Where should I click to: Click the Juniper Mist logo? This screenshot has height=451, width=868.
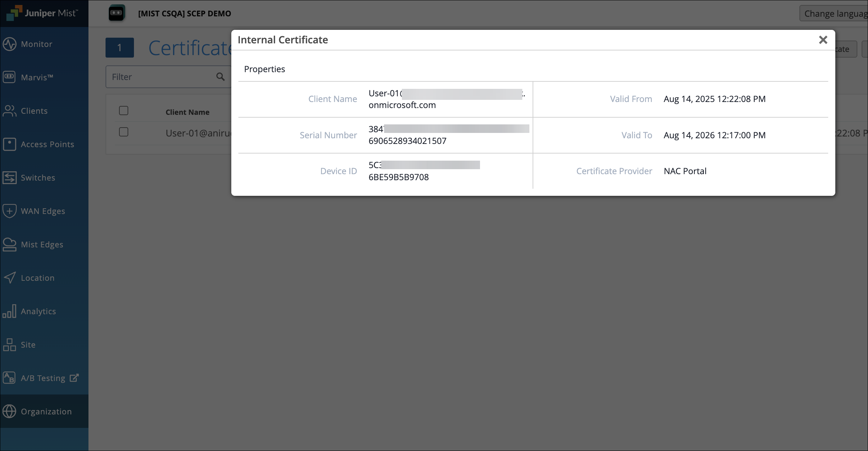[x=43, y=13]
